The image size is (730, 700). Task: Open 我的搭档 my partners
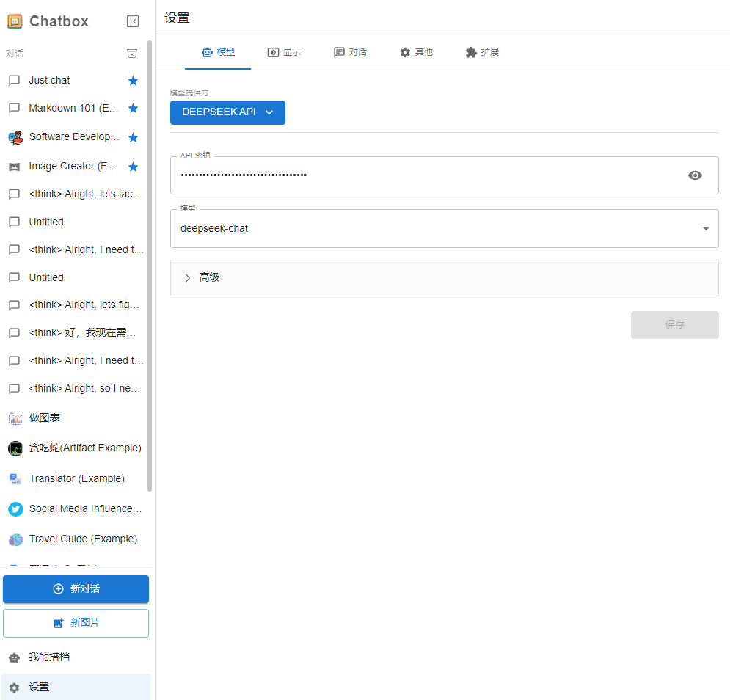click(x=76, y=657)
